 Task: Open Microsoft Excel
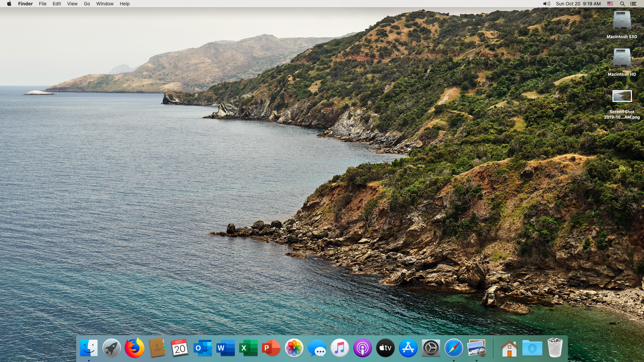248,348
